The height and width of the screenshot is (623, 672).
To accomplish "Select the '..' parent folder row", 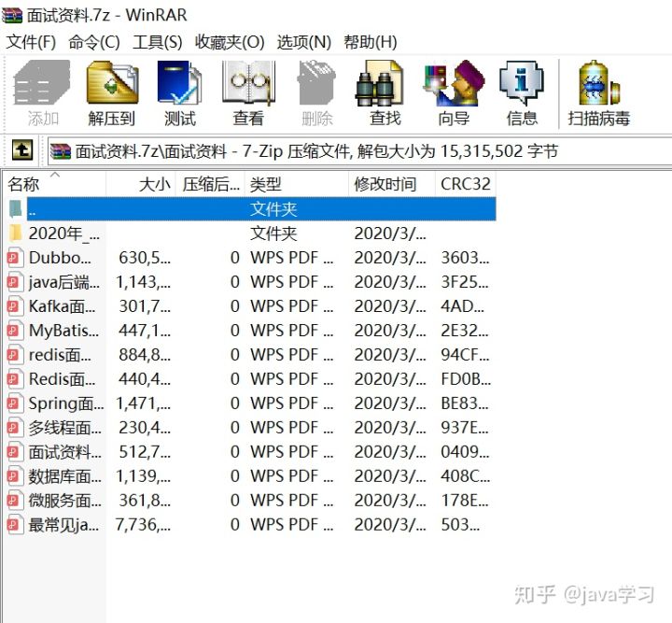I will (x=261, y=209).
